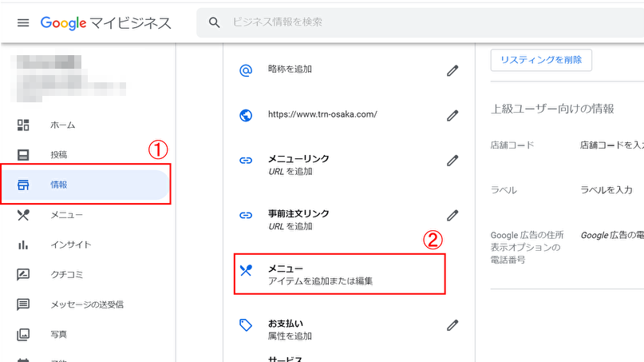Edit お支払い with pencil icon

click(452, 325)
